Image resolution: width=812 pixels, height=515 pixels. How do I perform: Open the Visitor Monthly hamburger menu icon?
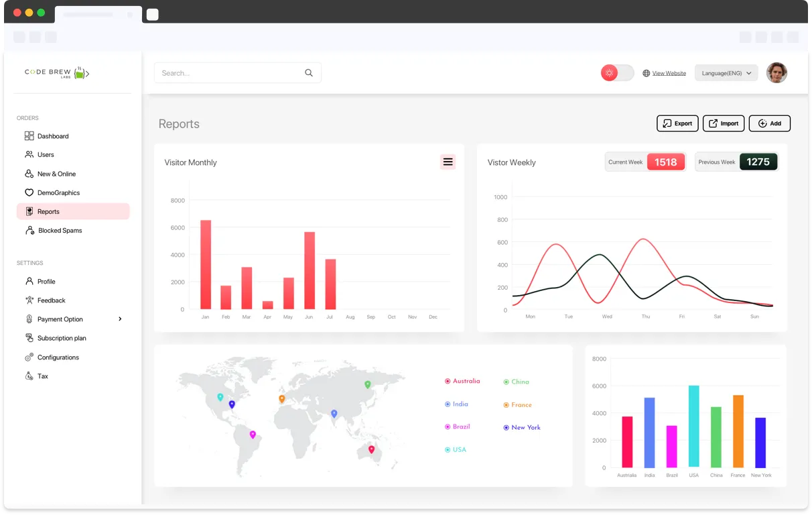click(x=448, y=162)
